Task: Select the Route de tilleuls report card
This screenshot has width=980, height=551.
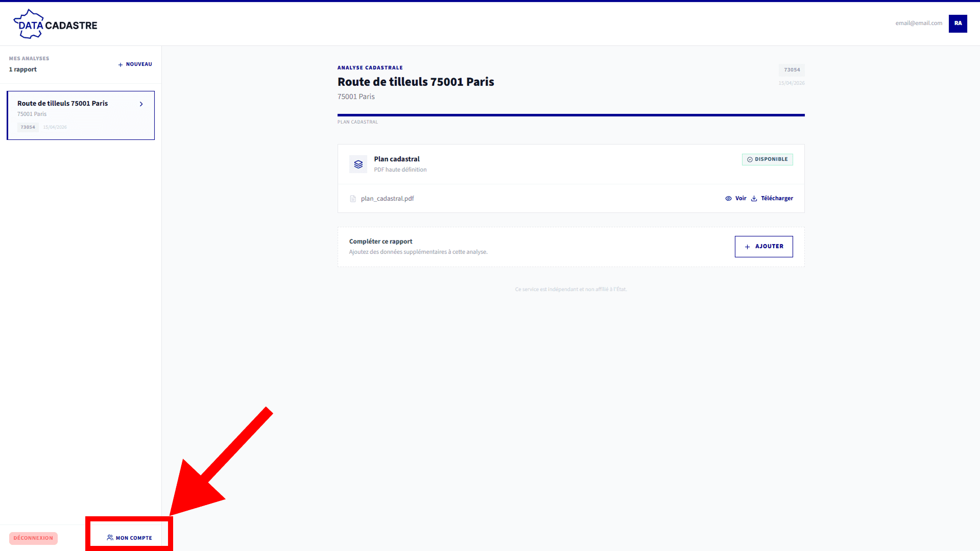Action: tap(81, 115)
